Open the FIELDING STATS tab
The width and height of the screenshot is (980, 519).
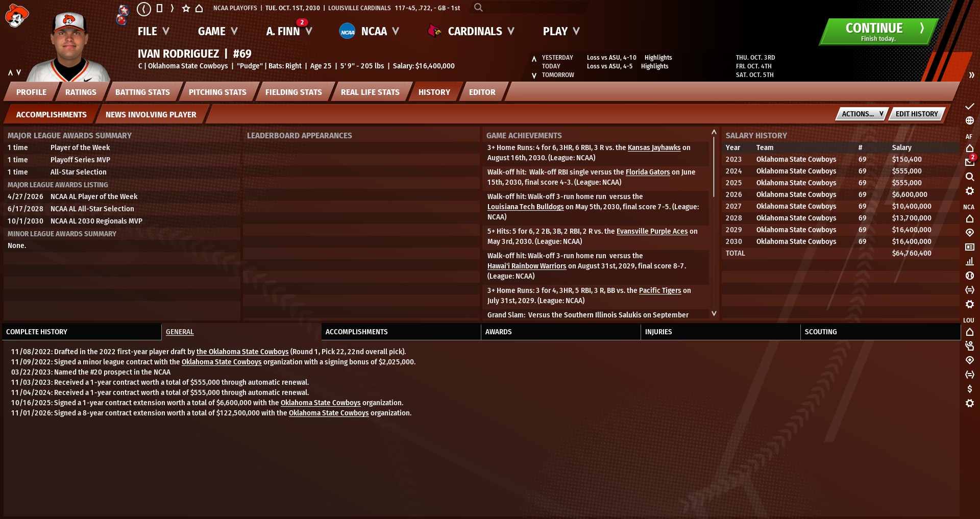coord(293,92)
